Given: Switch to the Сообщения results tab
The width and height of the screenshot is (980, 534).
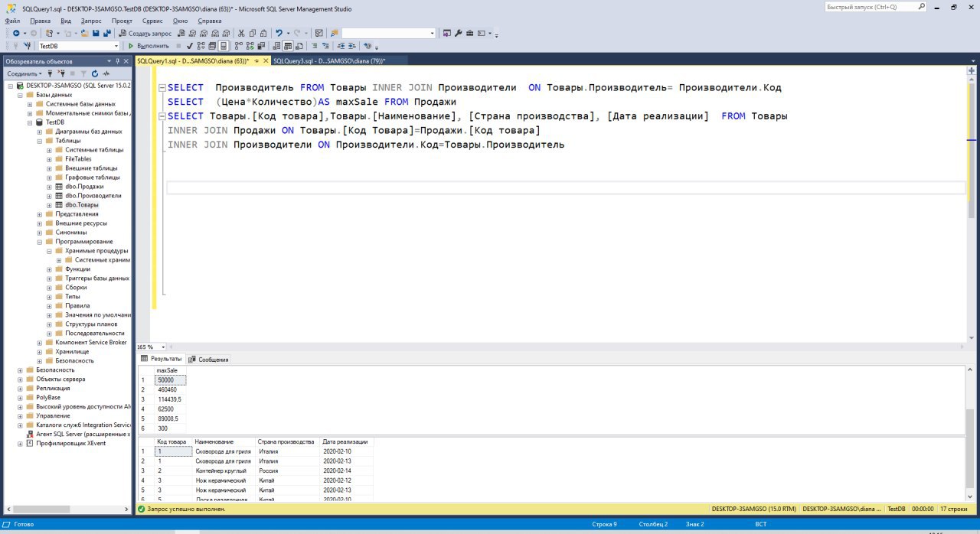Looking at the screenshot, I should [208, 359].
